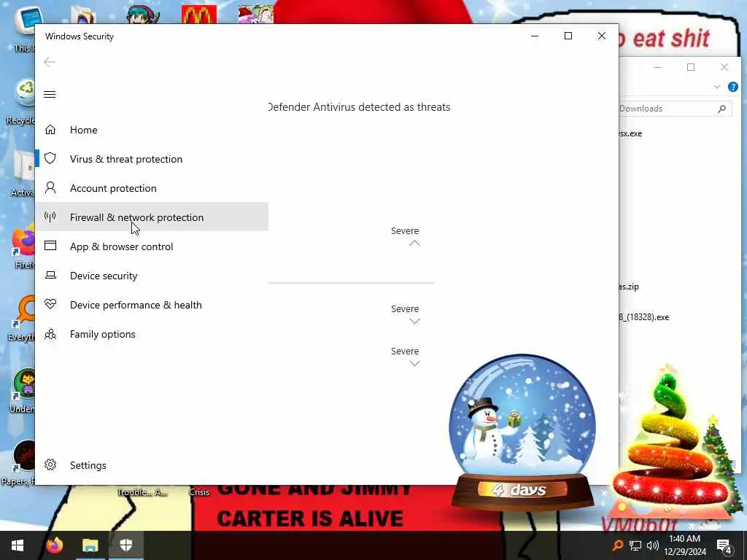Select the file ending in (18328).exe
This screenshot has width=747, height=560.
(x=644, y=317)
